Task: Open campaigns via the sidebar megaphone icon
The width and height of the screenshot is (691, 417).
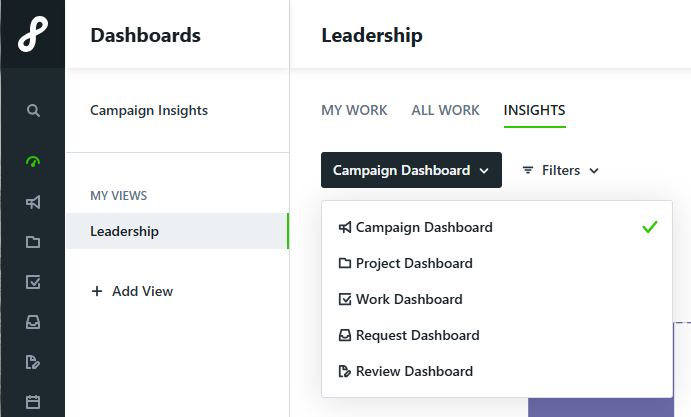Action: click(x=33, y=202)
